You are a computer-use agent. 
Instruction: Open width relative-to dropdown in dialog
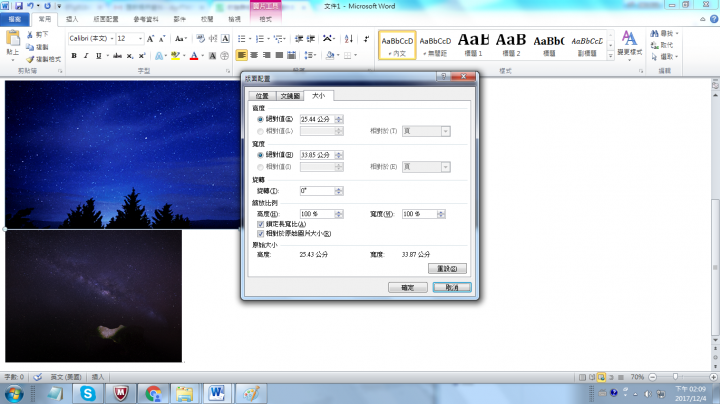click(445, 167)
